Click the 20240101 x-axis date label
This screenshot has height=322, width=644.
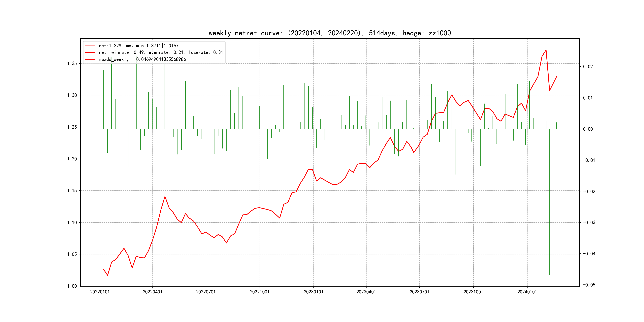coord(527,292)
